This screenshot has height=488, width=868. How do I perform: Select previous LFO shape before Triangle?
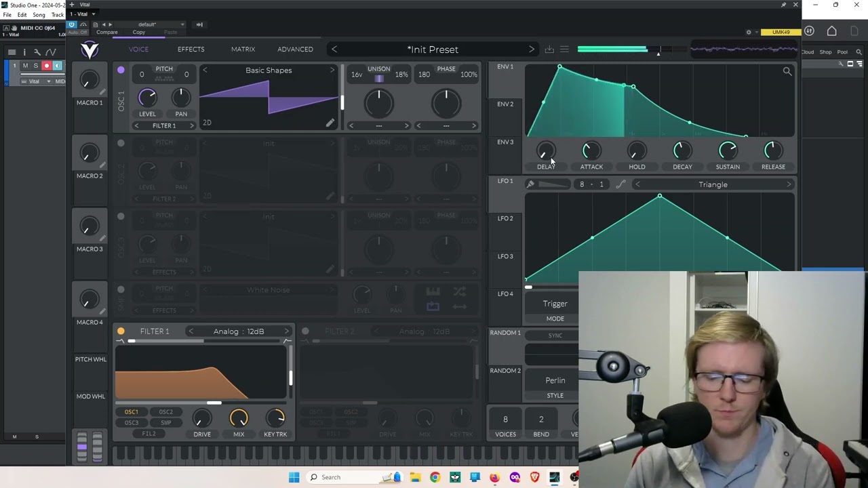(x=637, y=184)
